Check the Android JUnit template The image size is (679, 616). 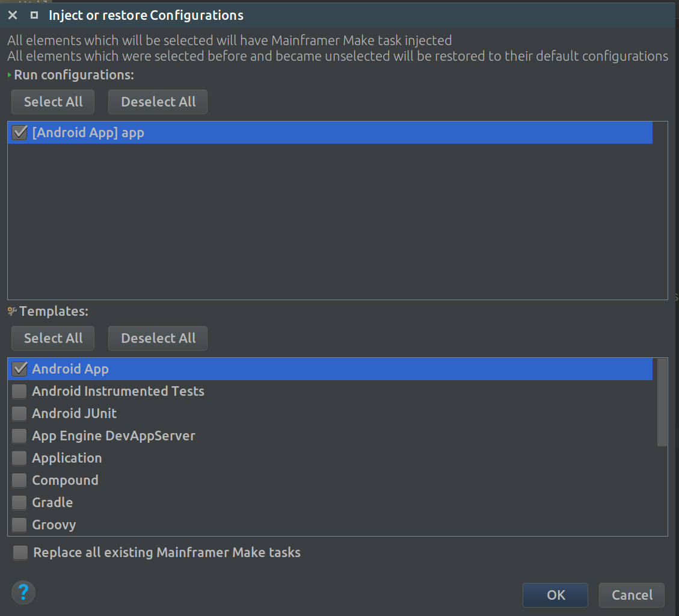(x=20, y=413)
